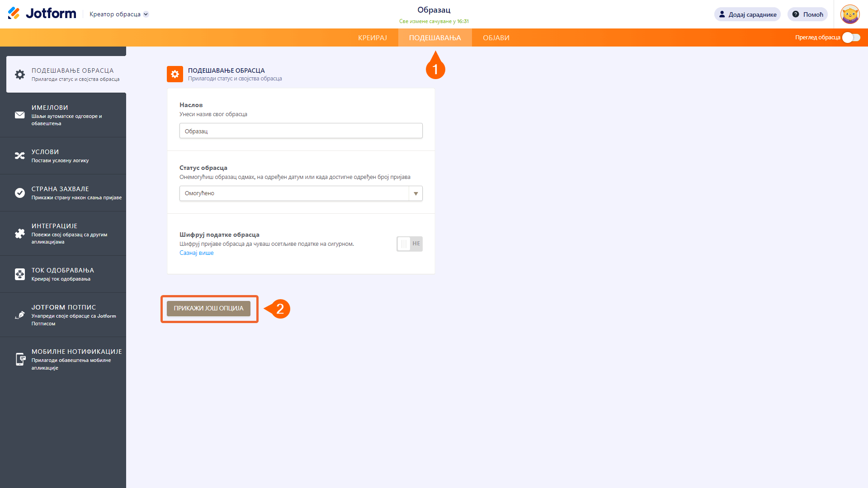868x488 pixels.
Task: Click the pen signature icon for Jotform Потпис
Action: point(20,315)
